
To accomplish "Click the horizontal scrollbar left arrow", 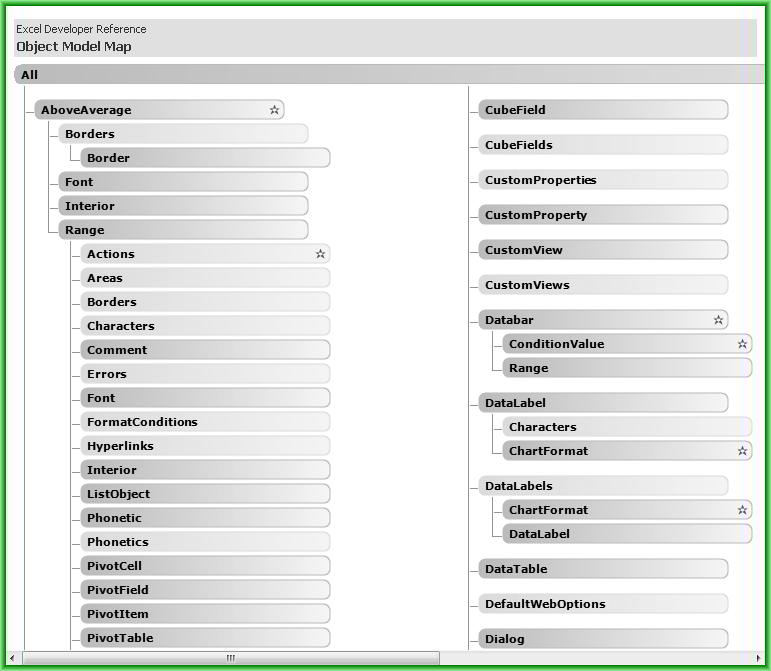I will click(x=12, y=658).
